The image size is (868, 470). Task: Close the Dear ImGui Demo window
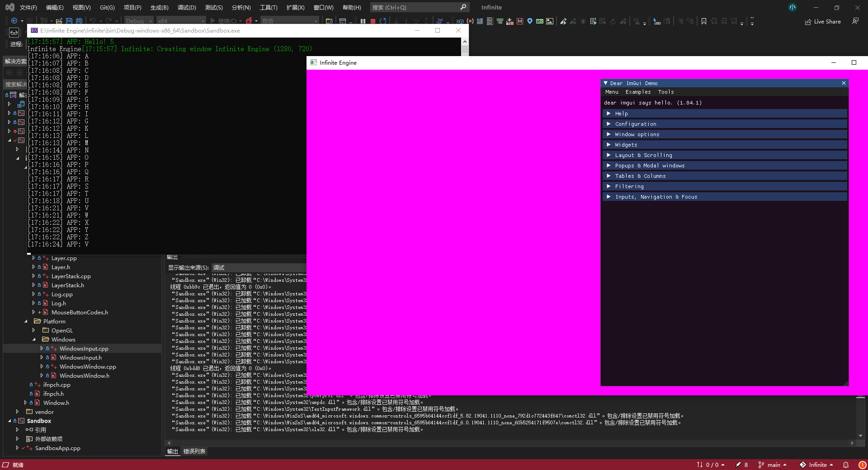click(844, 83)
